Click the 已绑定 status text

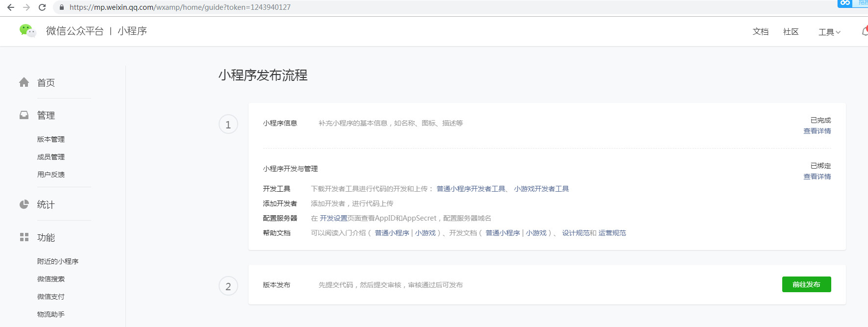(x=820, y=166)
